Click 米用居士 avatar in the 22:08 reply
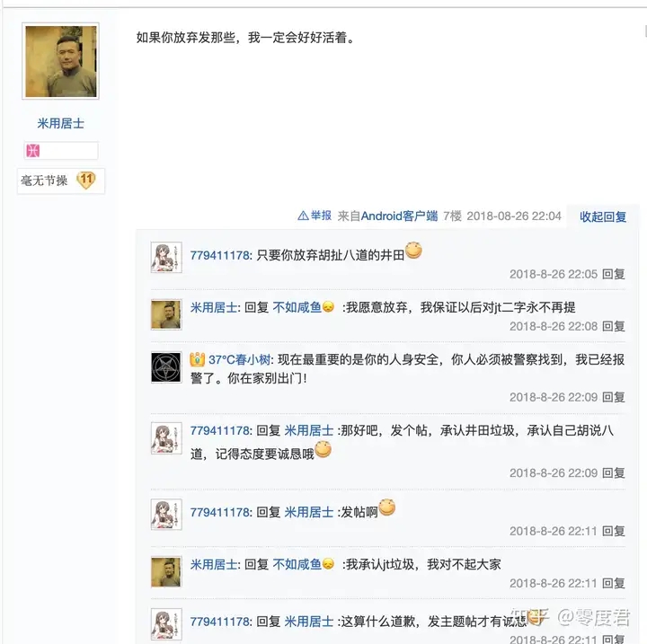 pyautogui.click(x=166, y=314)
